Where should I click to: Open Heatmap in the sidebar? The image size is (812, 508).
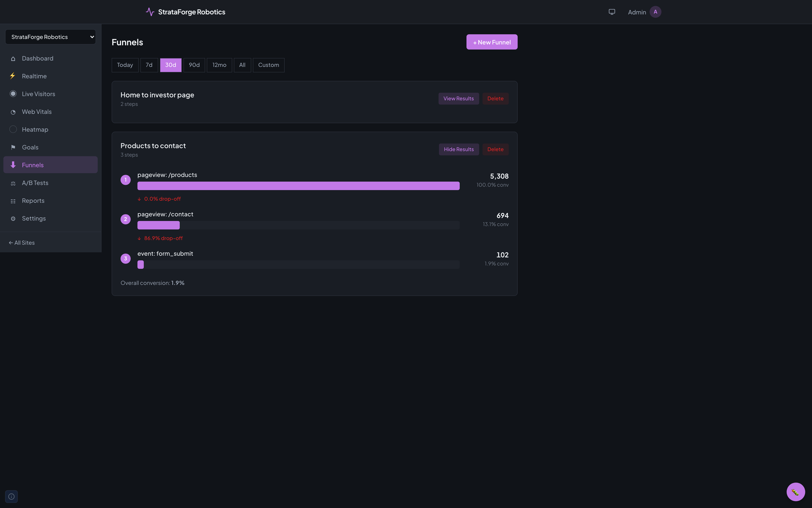point(50,130)
